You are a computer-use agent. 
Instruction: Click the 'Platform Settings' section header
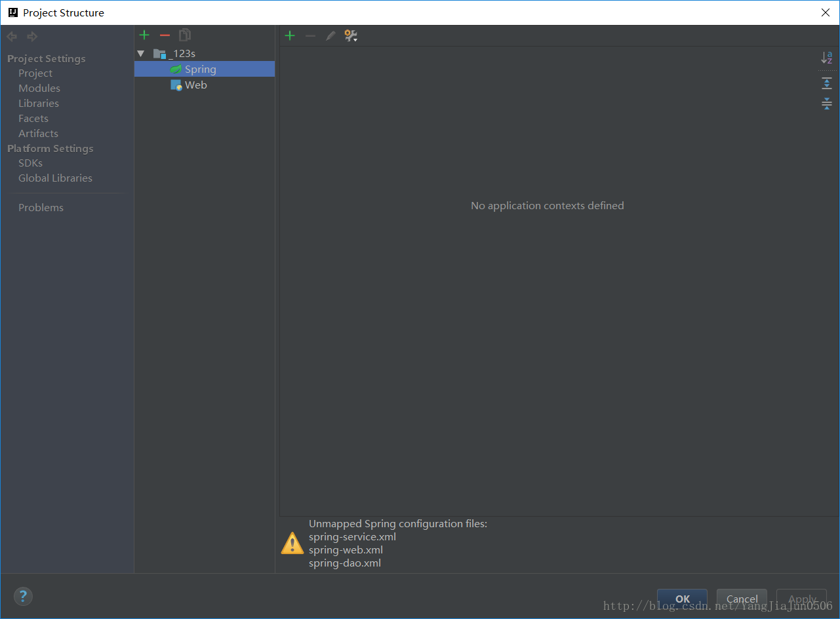50,148
